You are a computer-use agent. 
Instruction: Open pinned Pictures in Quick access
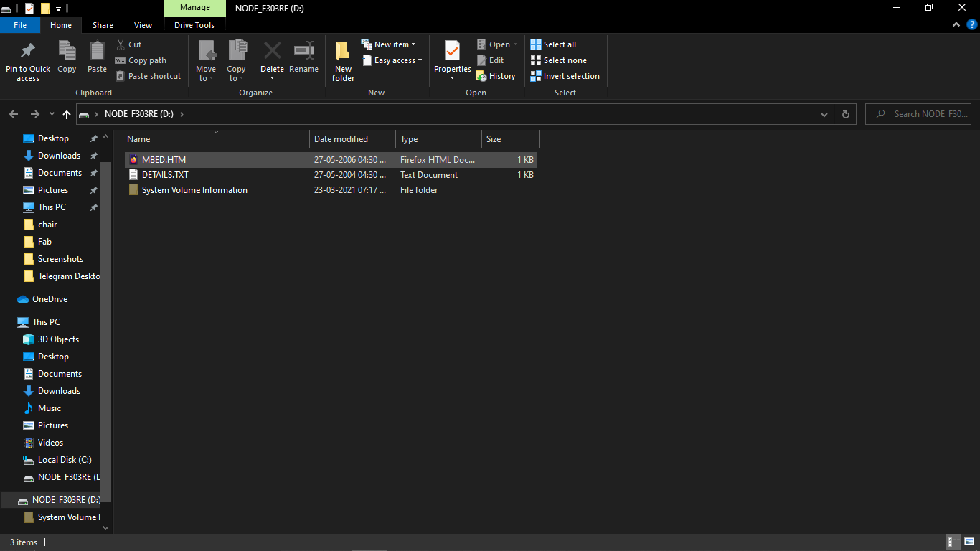52,190
